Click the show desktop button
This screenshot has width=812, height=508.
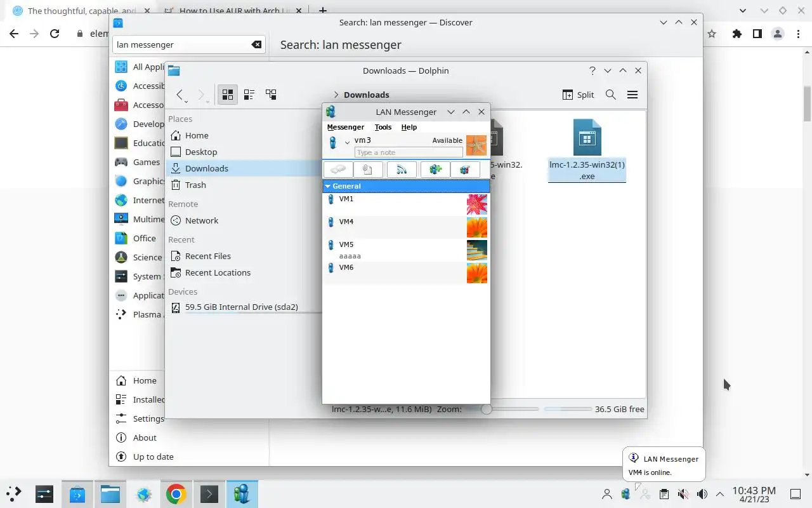[795, 493]
